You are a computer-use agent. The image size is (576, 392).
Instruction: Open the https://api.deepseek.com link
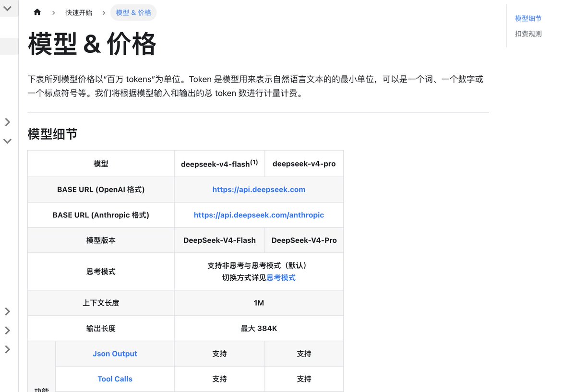click(x=259, y=190)
